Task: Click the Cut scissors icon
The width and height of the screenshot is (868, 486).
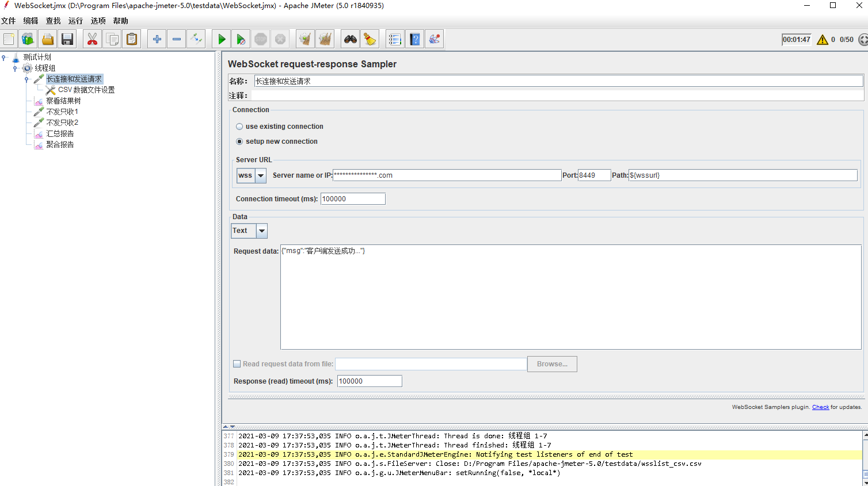Action: coord(92,39)
